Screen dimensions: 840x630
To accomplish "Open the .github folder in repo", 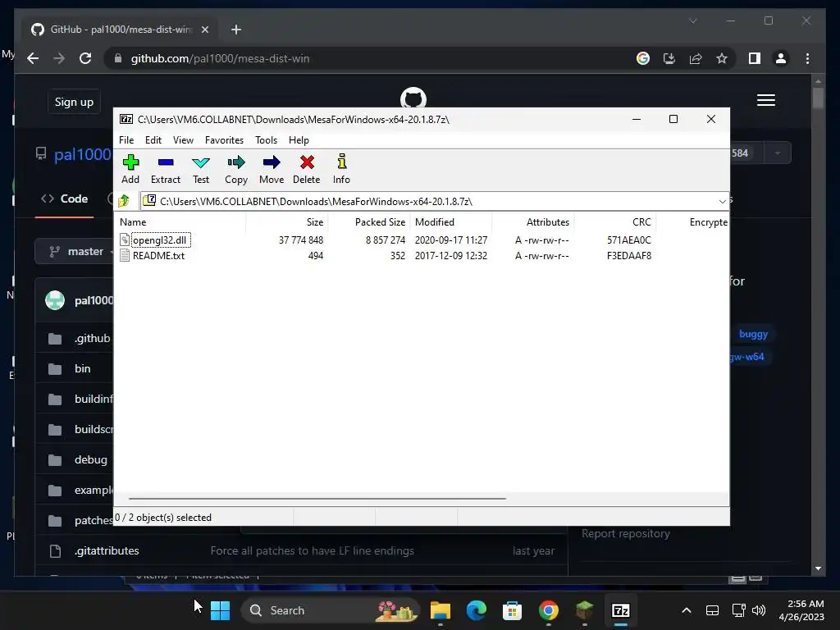I will [92, 338].
